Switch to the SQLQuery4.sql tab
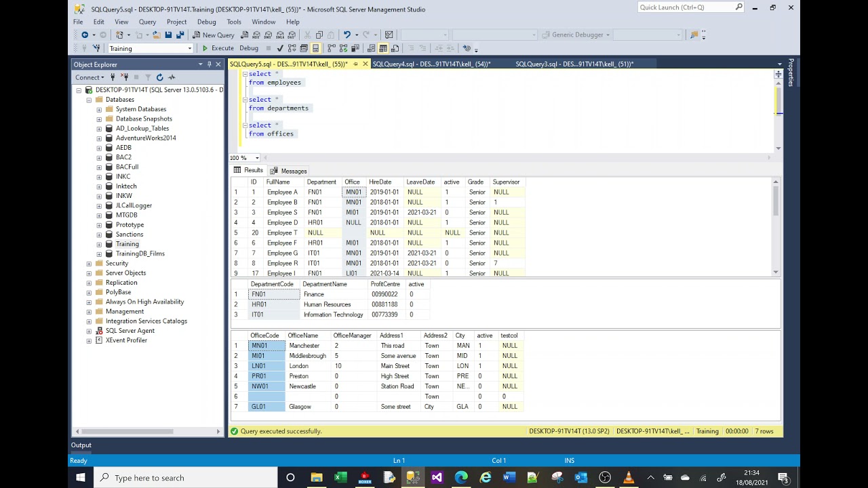The image size is (868, 488). tap(431, 64)
